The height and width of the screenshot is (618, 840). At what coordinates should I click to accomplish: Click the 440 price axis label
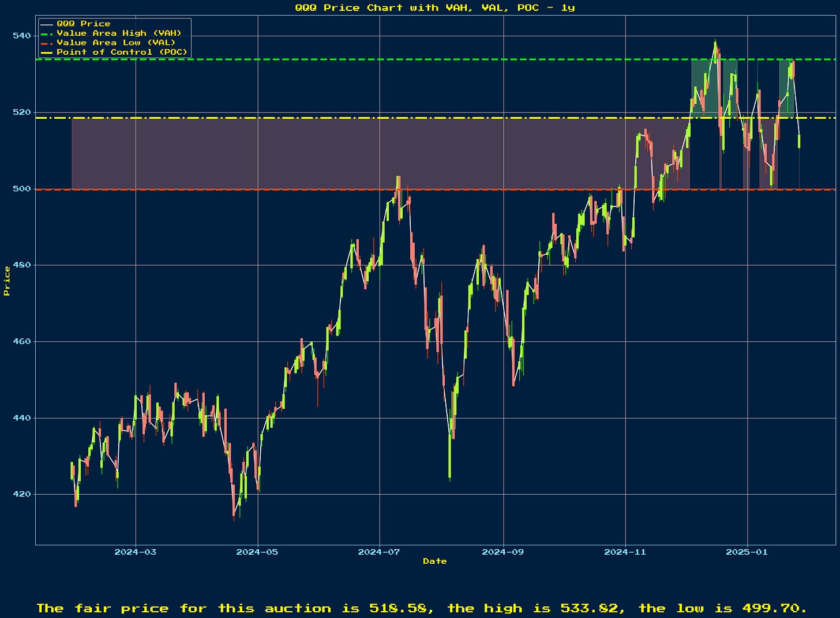tap(21, 418)
